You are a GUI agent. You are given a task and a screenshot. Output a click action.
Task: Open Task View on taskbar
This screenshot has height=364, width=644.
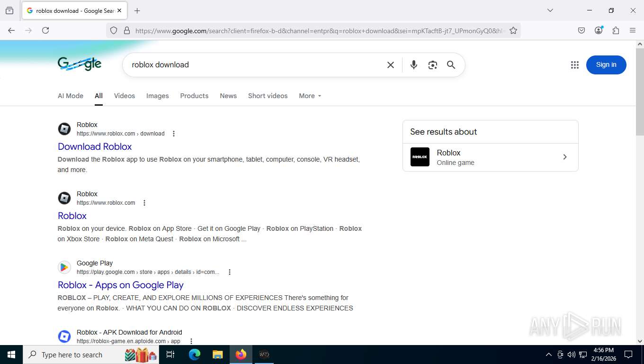click(170, 355)
